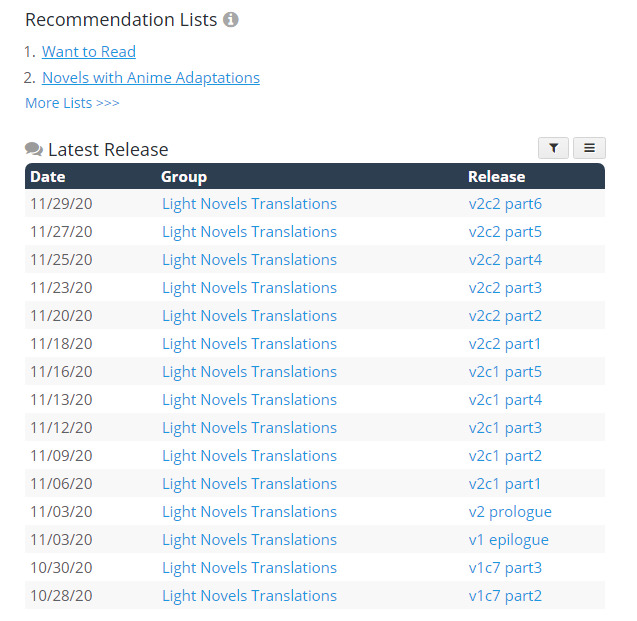This screenshot has height=621, width=637.
Task: Open release v2c1 part1
Action: (505, 484)
